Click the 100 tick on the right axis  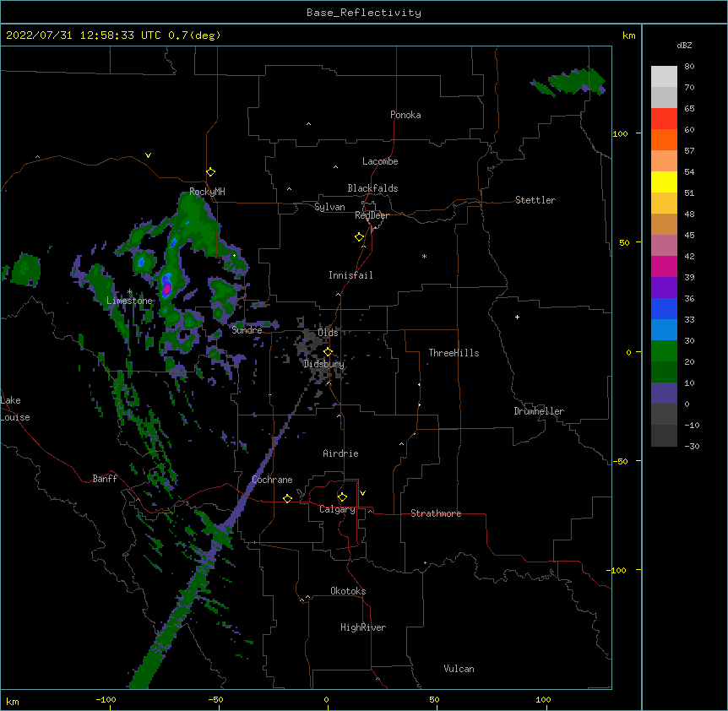(x=620, y=133)
